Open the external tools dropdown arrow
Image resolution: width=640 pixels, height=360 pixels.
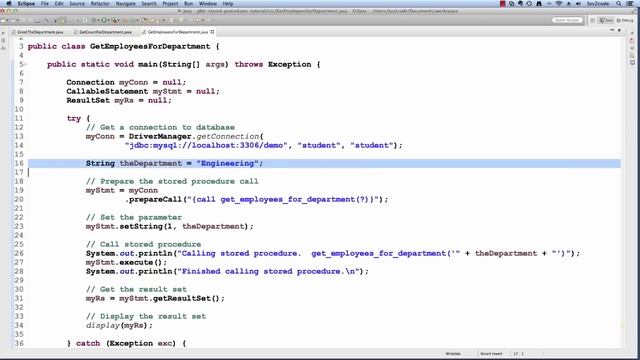(119, 20)
